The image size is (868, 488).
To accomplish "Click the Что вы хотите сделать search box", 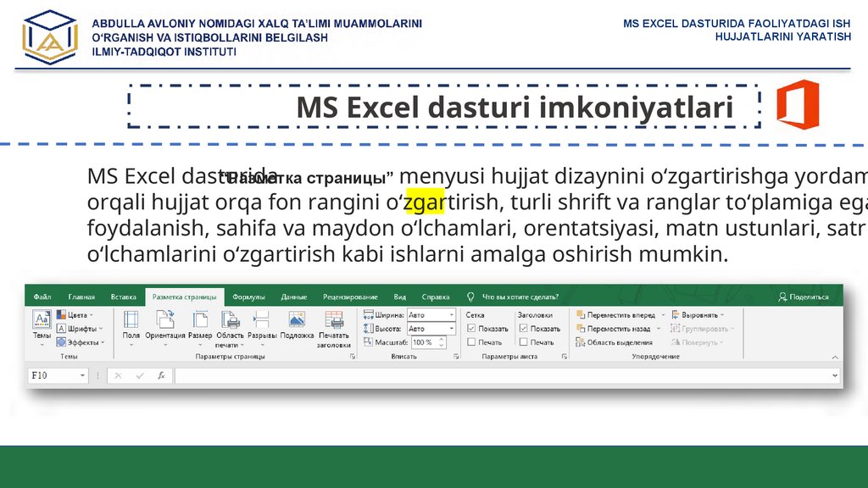I will (520, 297).
